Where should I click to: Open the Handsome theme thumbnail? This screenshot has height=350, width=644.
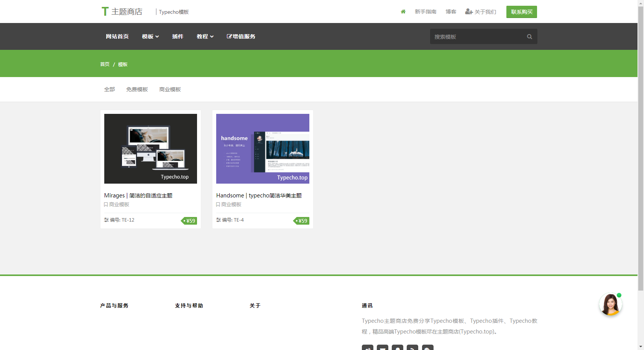263,149
